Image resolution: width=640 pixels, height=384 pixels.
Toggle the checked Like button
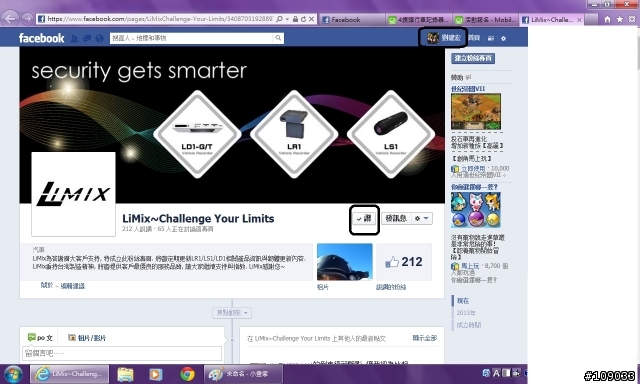[364, 219]
